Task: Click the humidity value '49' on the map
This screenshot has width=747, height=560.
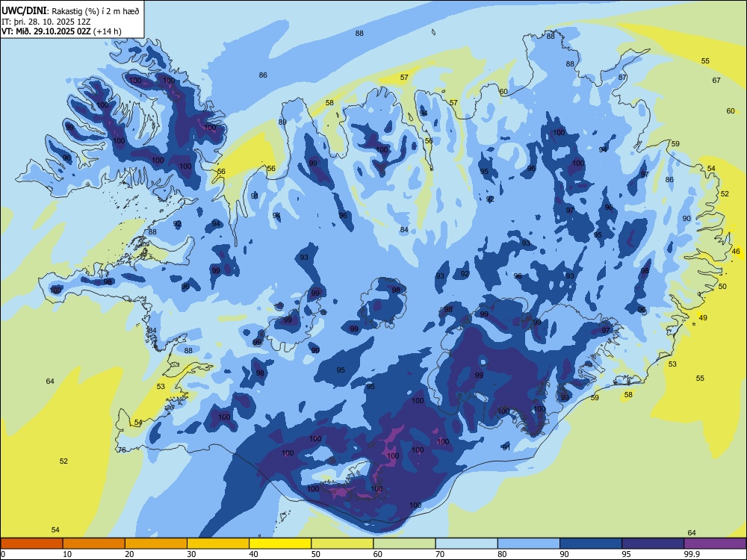Action: (x=703, y=317)
